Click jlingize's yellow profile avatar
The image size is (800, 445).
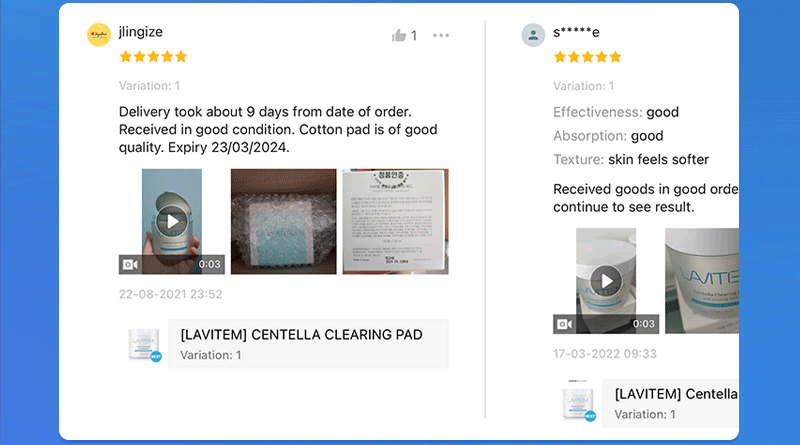coord(99,35)
